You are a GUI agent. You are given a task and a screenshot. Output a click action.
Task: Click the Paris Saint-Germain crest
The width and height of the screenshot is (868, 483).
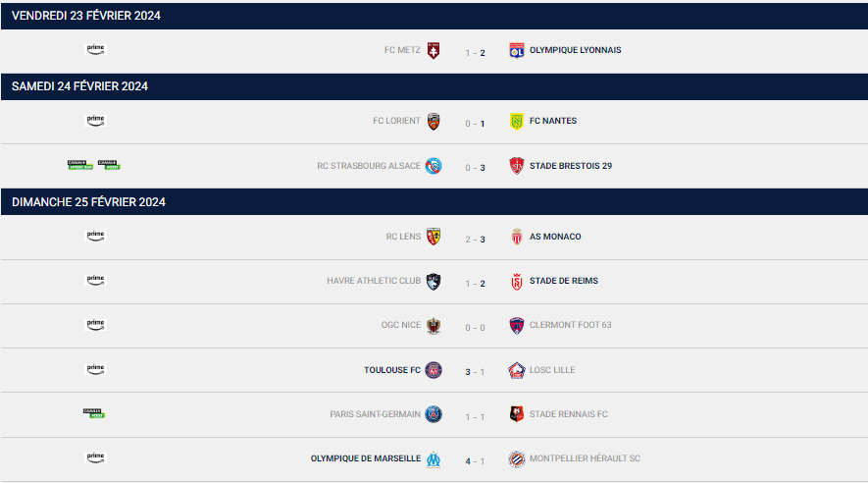(x=434, y=414)
